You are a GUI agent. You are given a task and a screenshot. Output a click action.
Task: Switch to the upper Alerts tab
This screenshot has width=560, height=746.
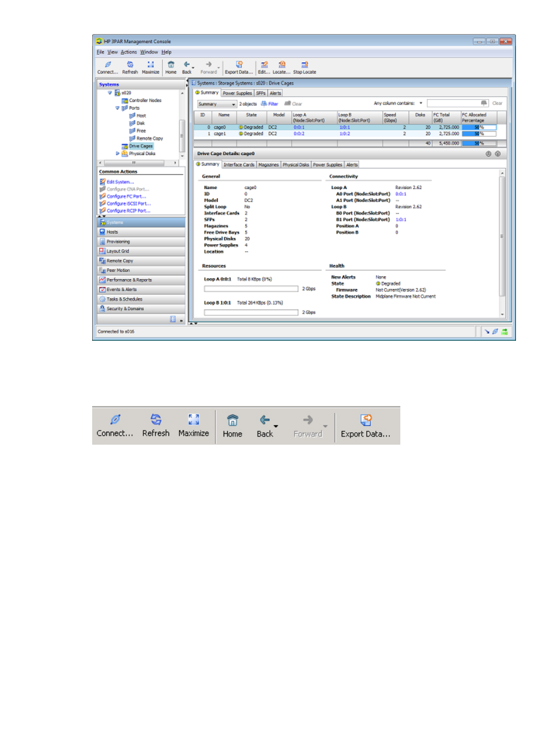pyautogui.click(x=275, y=93)
